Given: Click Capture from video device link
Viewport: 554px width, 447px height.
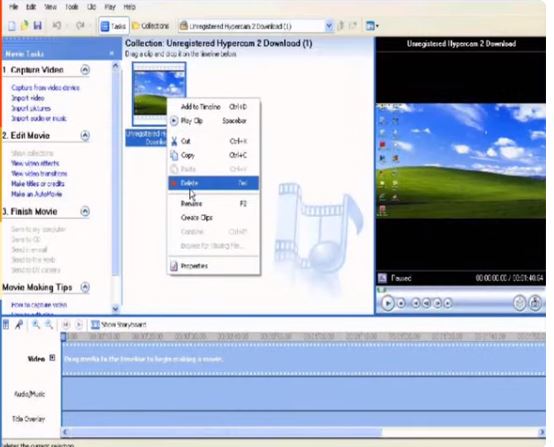Looking at the screenshot, I should (x=46, y=88).
